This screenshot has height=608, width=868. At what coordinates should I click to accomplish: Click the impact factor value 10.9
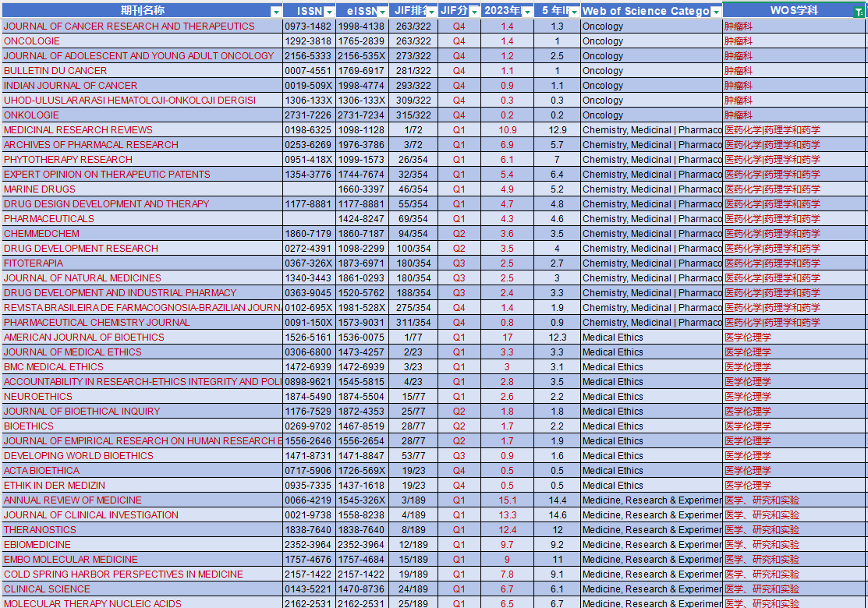[507, 130]
